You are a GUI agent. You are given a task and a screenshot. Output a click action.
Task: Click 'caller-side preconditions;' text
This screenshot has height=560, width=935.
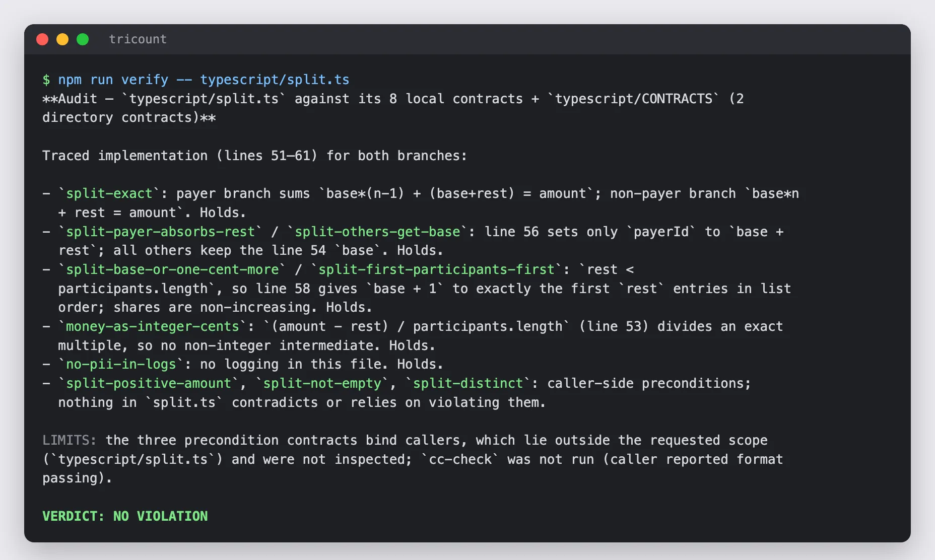pyautogui.click(x=649, y=383)
